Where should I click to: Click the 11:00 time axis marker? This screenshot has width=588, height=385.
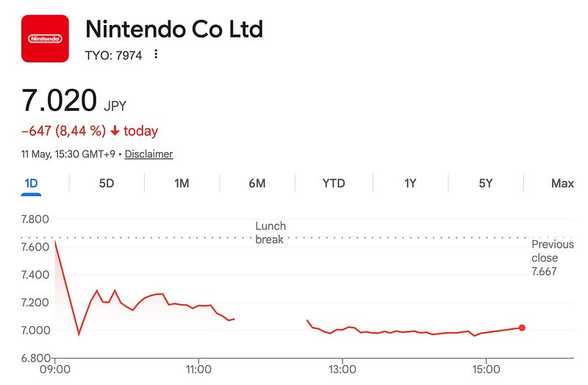198,370
